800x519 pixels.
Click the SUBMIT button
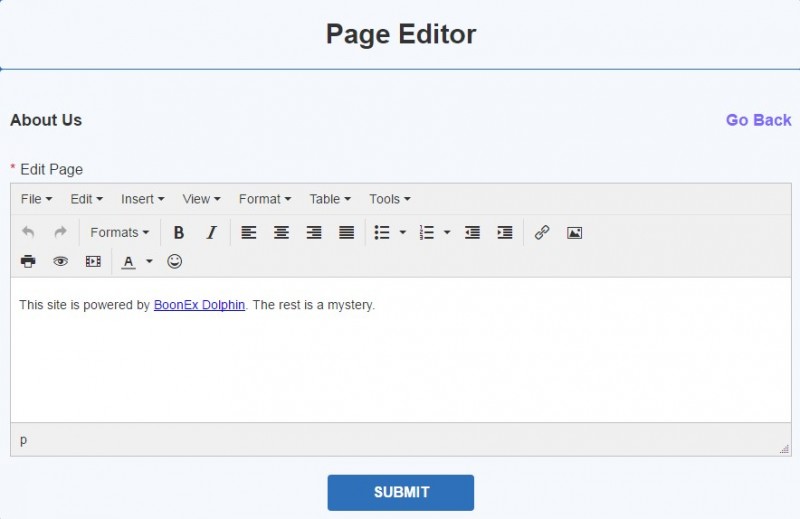point(401,492)
